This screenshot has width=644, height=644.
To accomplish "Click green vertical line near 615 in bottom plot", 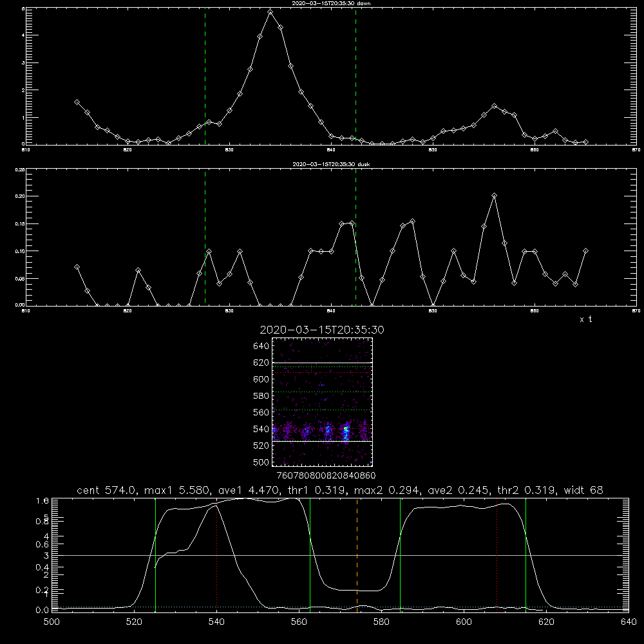I will click(x=526, y=554).
